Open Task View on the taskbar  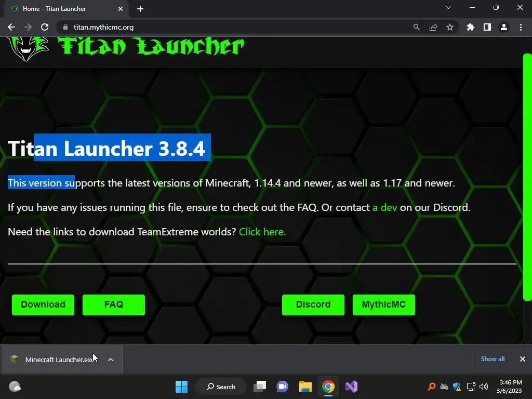pyautogui.click(x=260, y=387)
